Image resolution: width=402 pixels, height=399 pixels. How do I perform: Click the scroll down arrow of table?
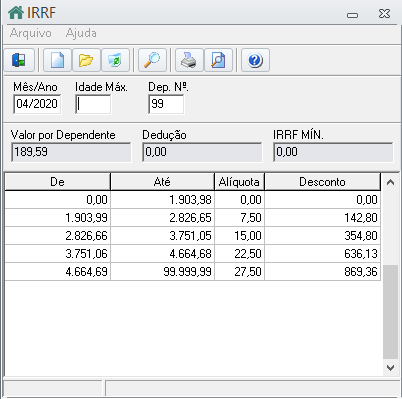coord(390,368)
